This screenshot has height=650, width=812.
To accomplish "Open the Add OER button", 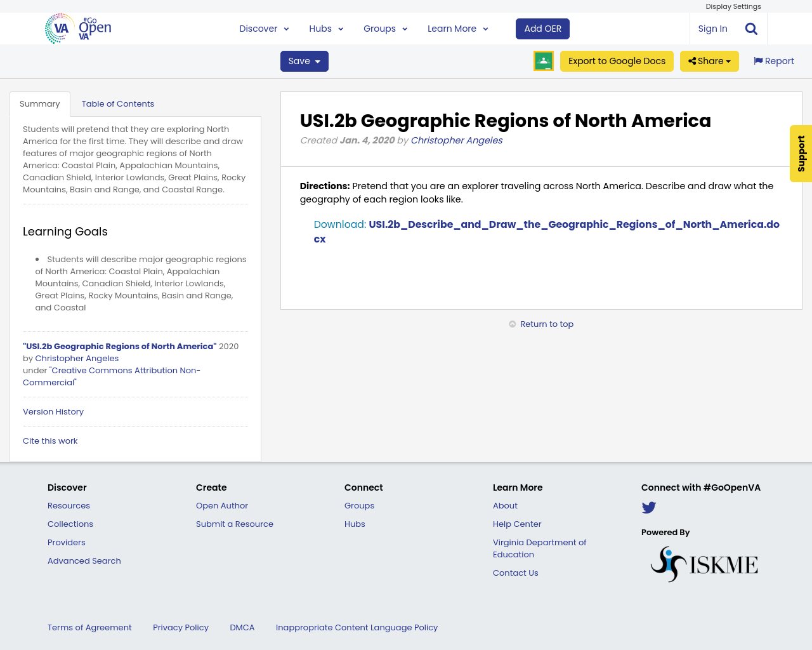I will 542,28.
